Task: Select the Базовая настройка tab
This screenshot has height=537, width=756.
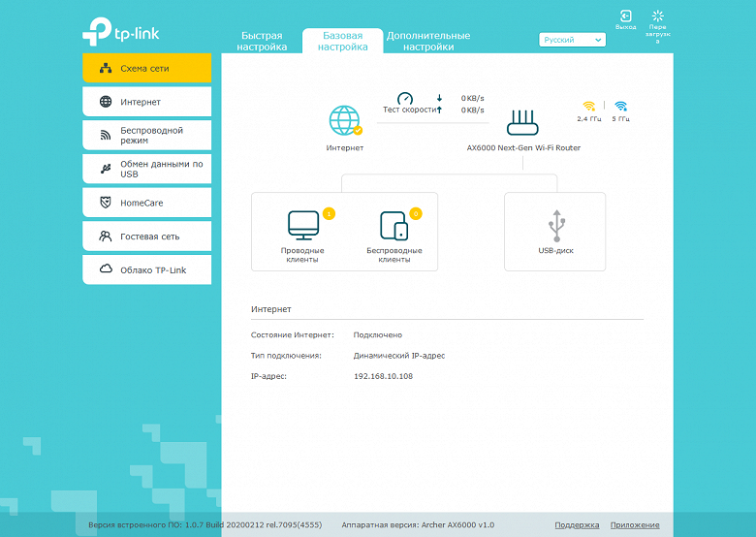Action: click(343, 41)
